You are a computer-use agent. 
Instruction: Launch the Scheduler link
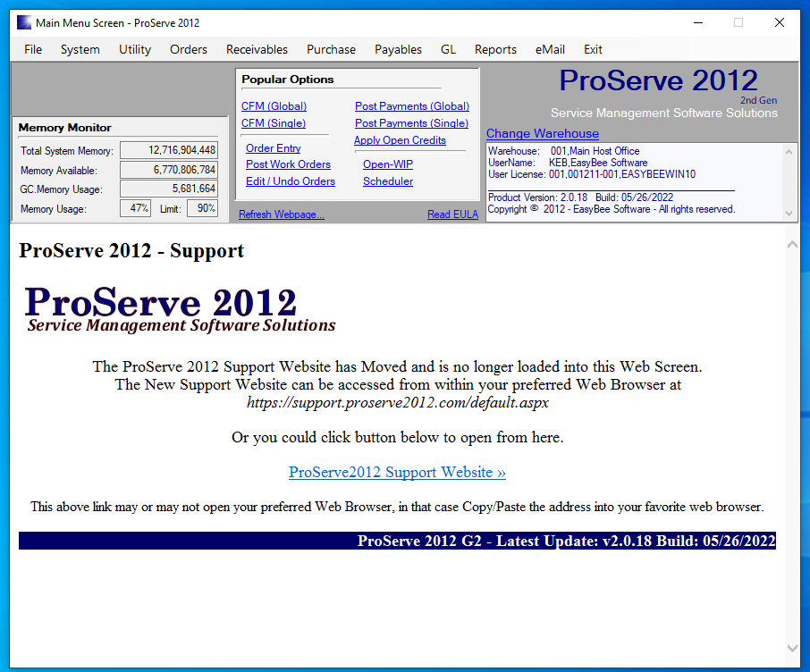pyautogui.click(x=388, y=181)
